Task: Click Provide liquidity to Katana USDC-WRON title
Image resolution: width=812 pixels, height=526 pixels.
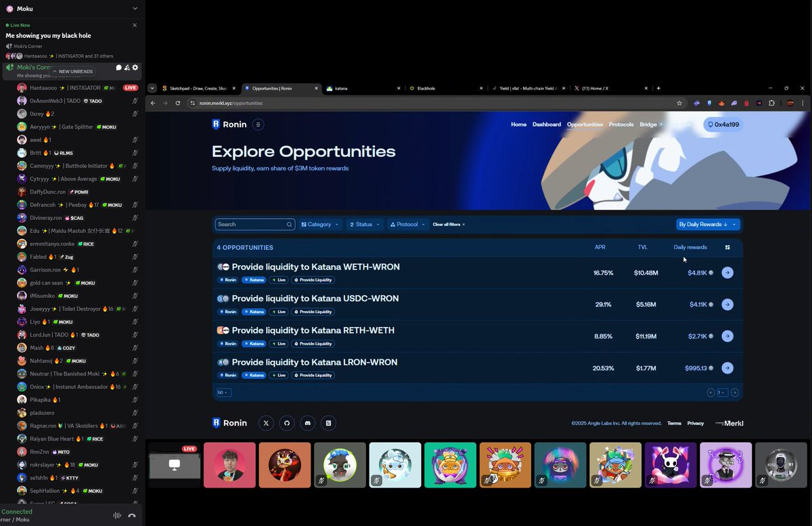Action: coord(315,299)
